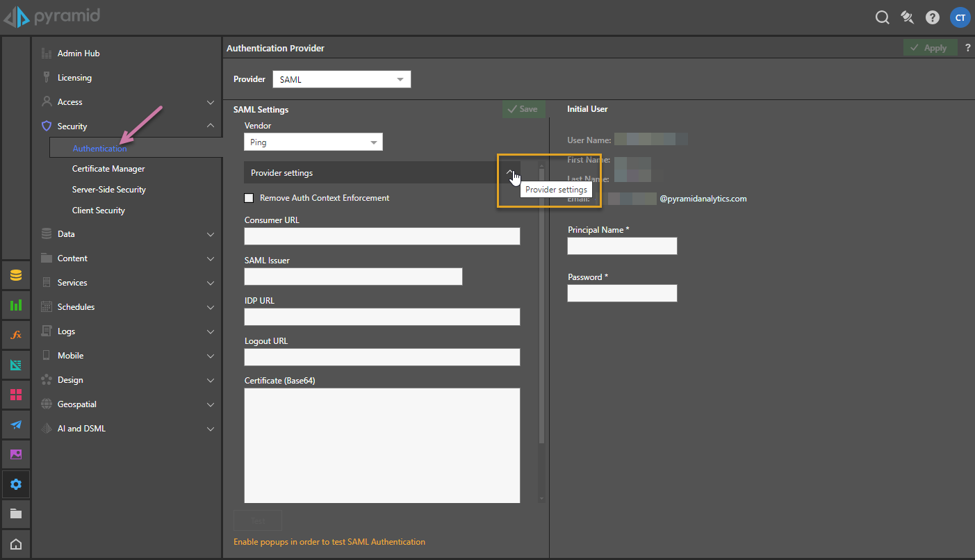
Task: Open the orange formula fx icon
Action: pyautogui.click(x=16, y=335)
